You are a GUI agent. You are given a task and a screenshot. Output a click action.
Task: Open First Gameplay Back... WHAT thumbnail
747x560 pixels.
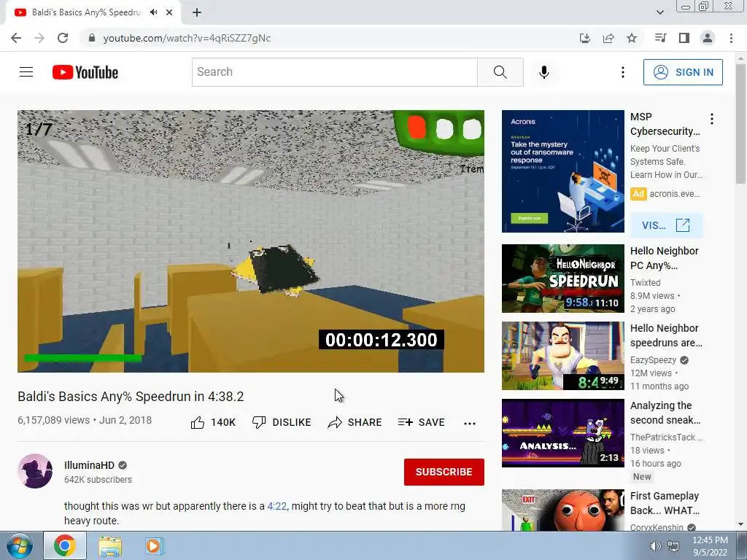[x=562, y=510]
